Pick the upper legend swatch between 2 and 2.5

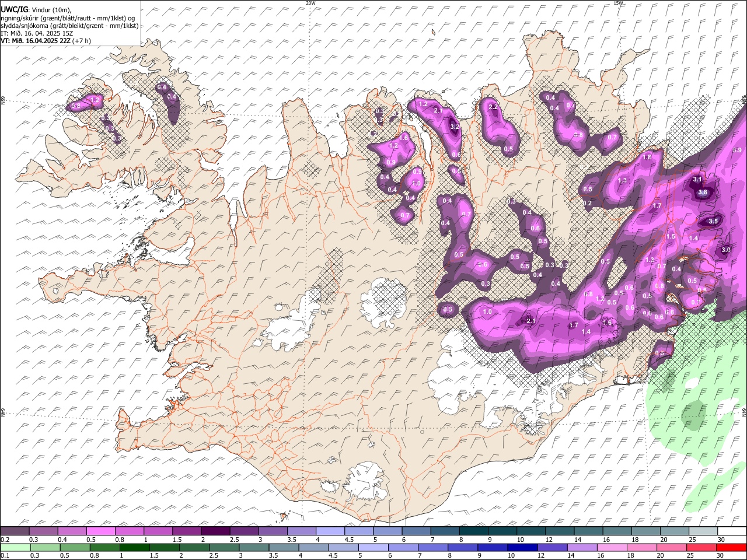click(215, 531)
